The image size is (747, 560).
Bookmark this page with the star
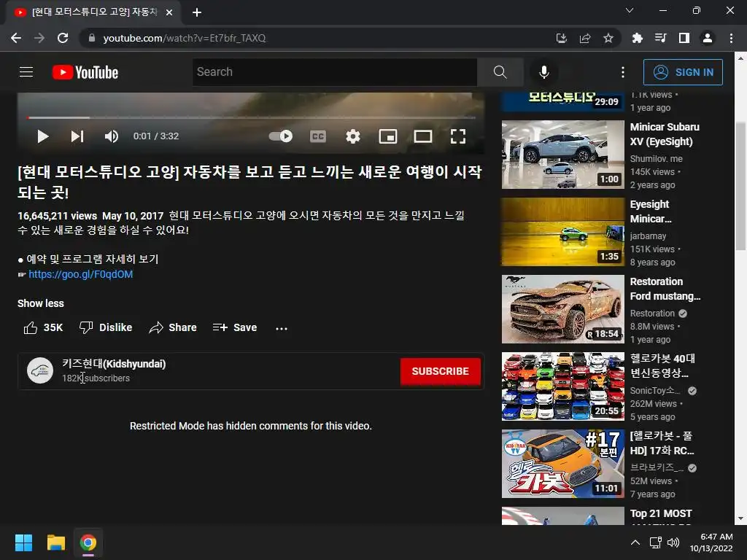click(x=608, y=38)
